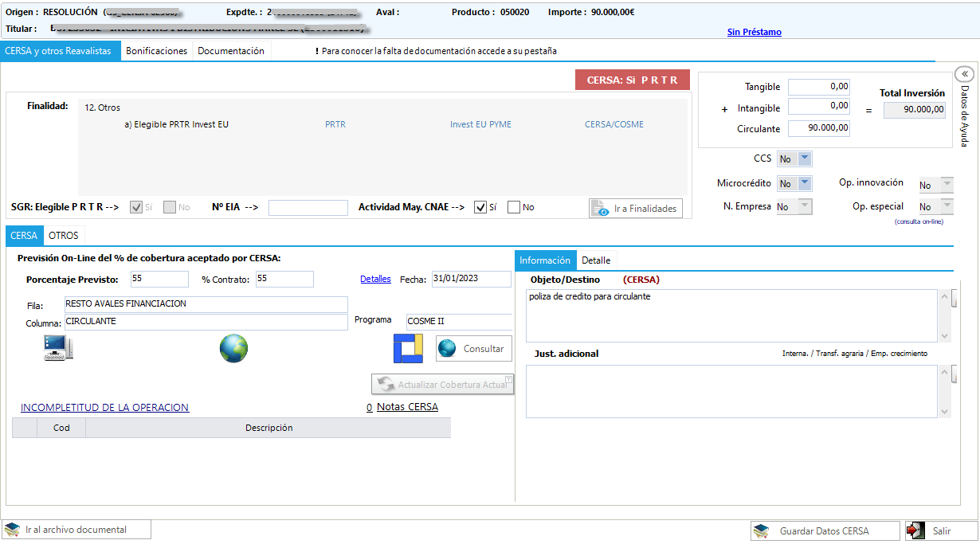The height and width of the screenshot is (544, 980).
Task: Click the Columna field CIRCULANTE
Action: tap(206, 322)
